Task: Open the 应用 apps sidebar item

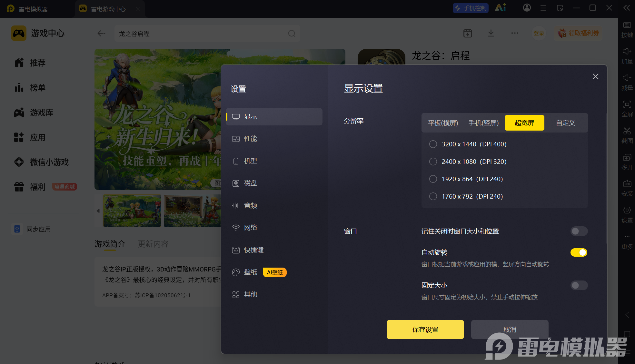Action: tap(31, 137)
